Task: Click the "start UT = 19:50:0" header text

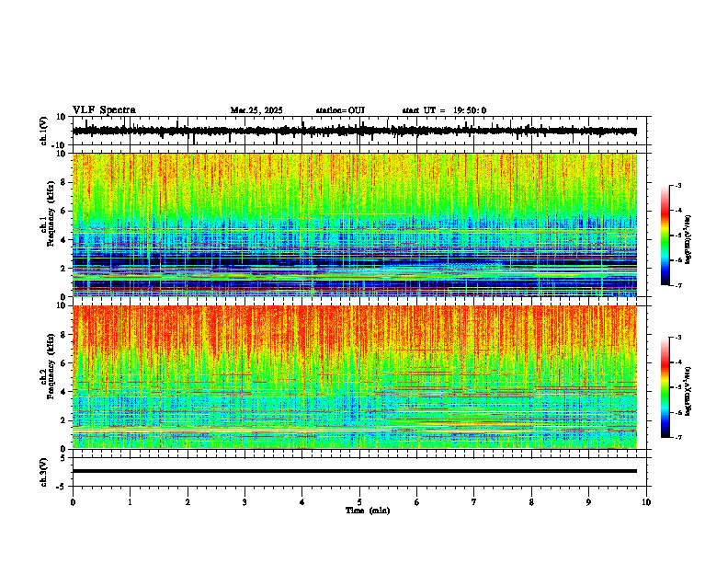Action: pyautogui.click(x=444, y=110)
